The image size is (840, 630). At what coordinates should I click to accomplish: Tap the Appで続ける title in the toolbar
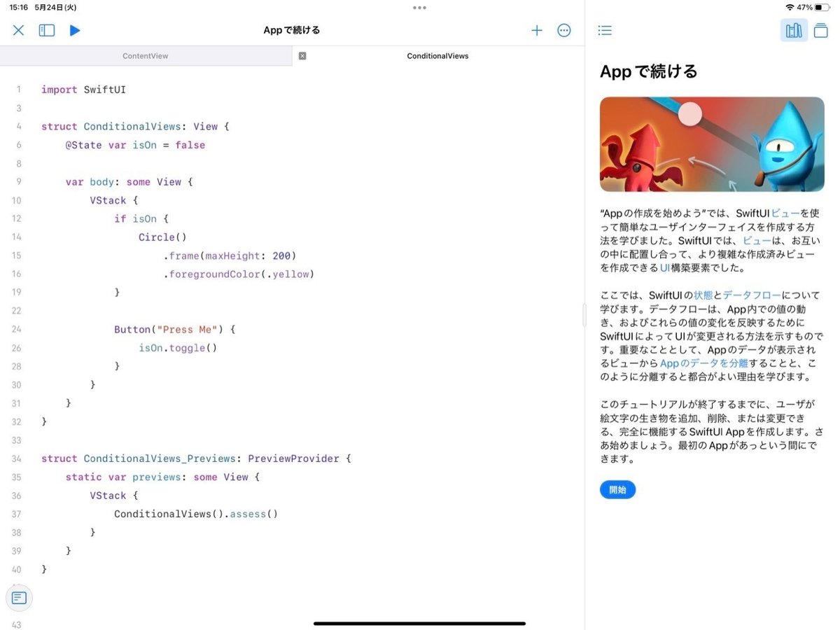(292, 30)
